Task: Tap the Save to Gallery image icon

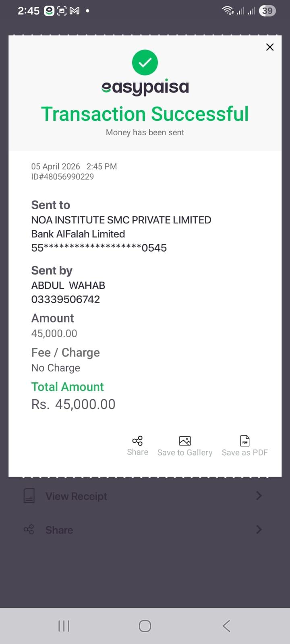Action: click(x=185, y=441)
